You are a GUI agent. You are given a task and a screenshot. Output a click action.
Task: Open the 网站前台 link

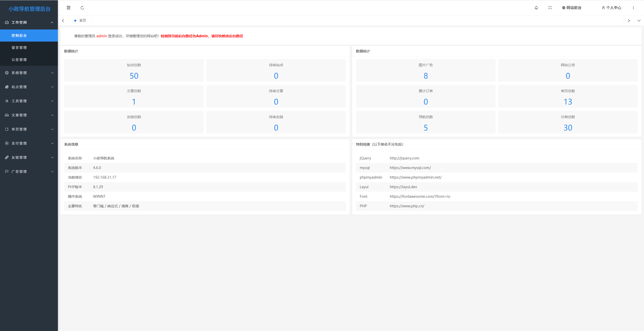pyautogui.click(x=572, y=8)
